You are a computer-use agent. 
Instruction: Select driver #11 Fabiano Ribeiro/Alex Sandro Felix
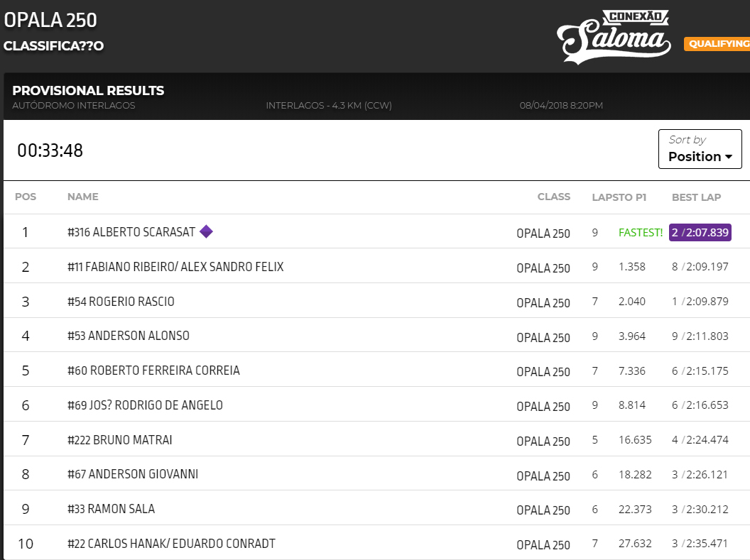tap(175, 267)
